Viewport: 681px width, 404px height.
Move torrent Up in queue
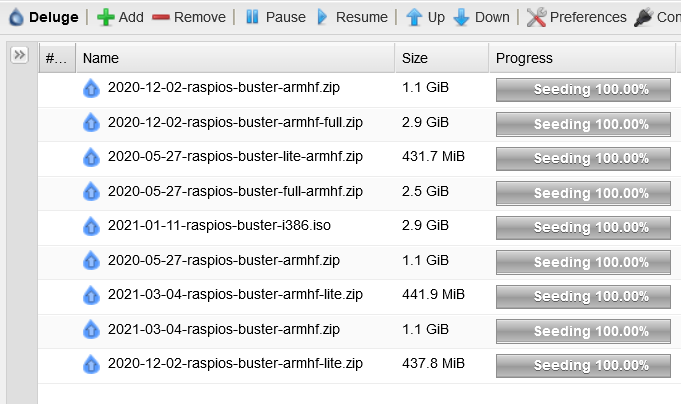click(x=426, y=17)
